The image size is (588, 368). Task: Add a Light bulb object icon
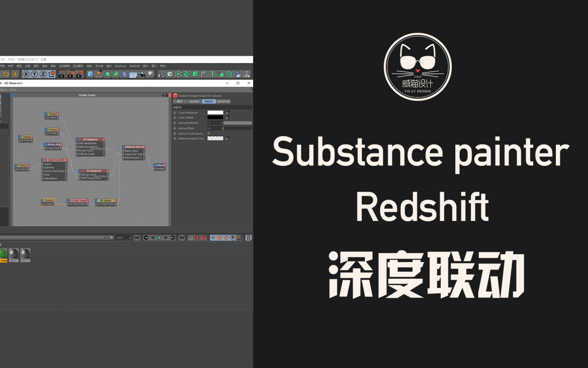click(150, 74)
